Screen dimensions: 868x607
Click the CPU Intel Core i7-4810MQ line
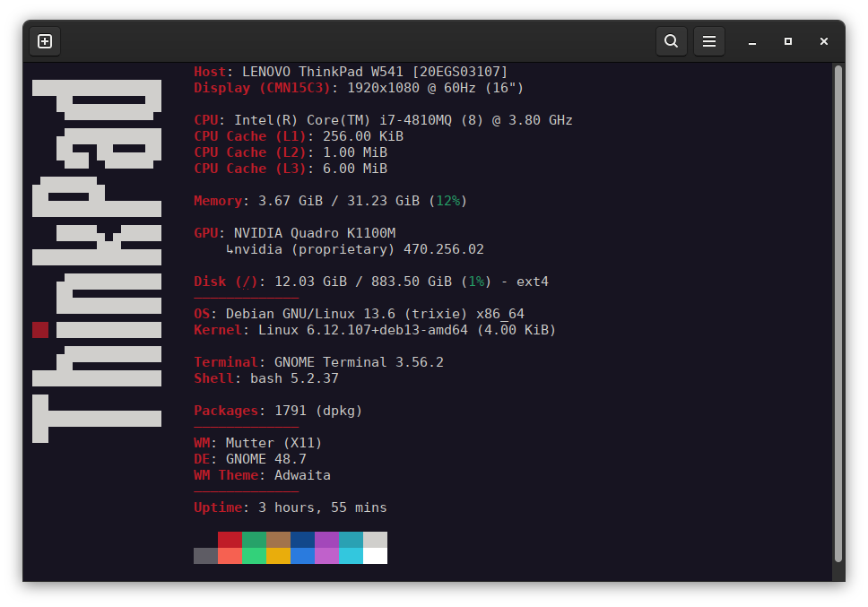383,120
